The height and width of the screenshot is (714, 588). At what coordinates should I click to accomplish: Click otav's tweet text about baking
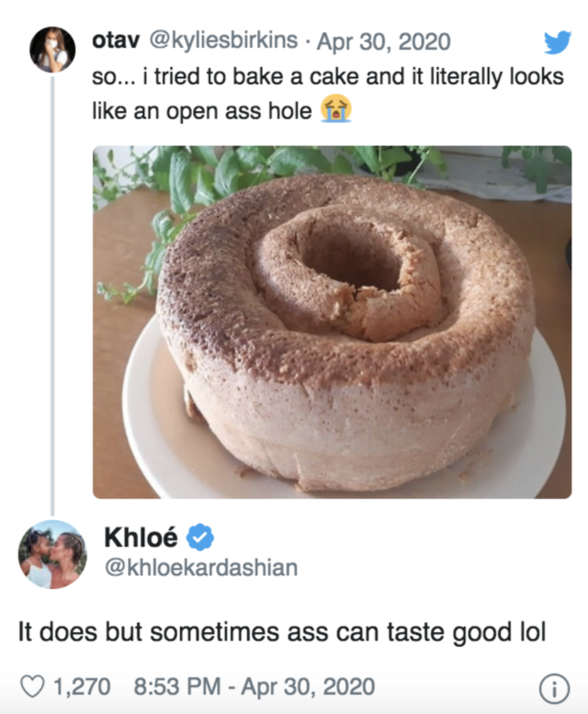click(x=328, y=94)
